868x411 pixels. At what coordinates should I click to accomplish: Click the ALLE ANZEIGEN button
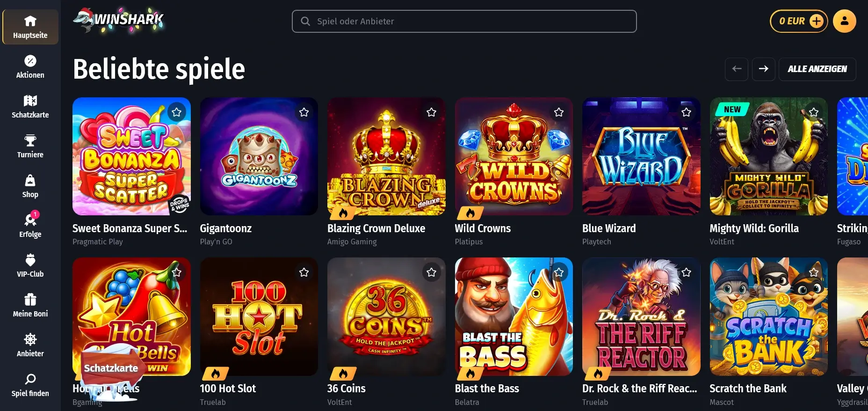coord(817,69)
